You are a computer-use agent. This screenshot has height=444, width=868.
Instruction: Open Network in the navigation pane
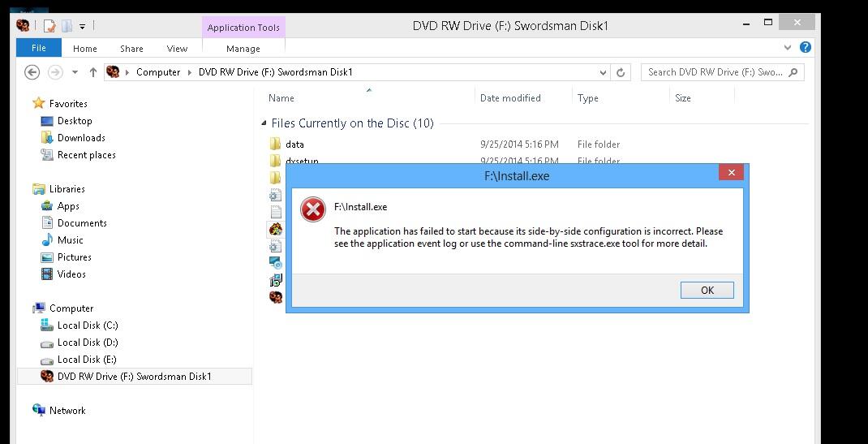click(67, 411)
